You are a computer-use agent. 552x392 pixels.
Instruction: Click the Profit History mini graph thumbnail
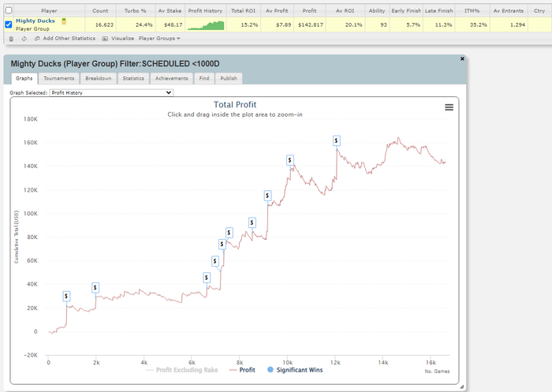[x=206, y=25]
